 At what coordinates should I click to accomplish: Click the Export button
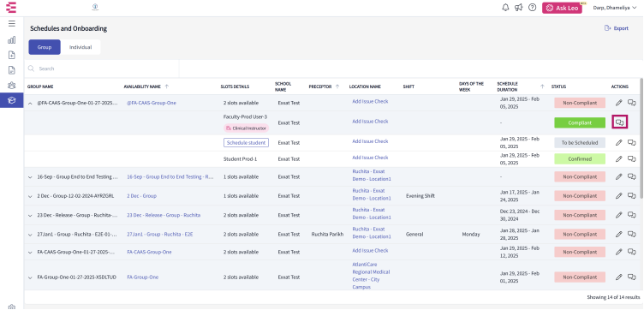[x=617, y=28]
